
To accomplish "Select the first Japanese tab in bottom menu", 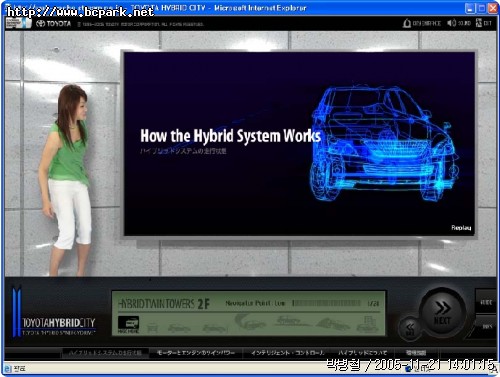I will click(105, 352).
